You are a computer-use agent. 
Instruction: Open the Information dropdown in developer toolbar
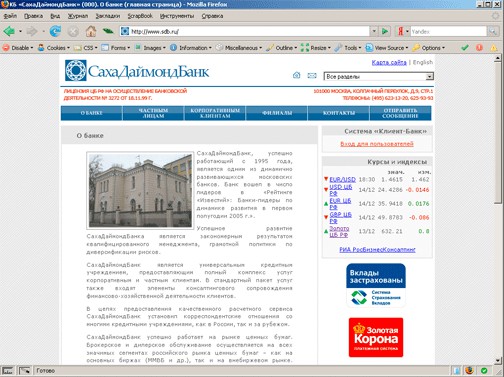point(191,48)
